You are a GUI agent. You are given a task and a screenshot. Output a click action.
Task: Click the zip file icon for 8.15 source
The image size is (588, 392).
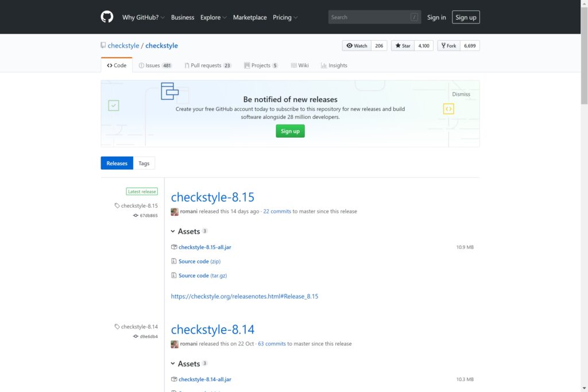click(173, 261)
